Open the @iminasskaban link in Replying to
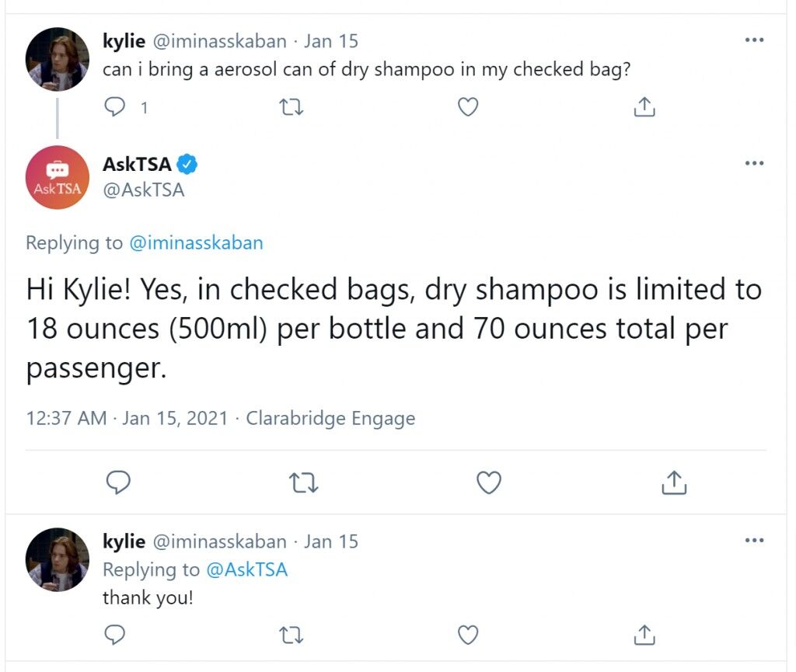The width and height of the screenshot is (796, 672). [x=197, y=243]
